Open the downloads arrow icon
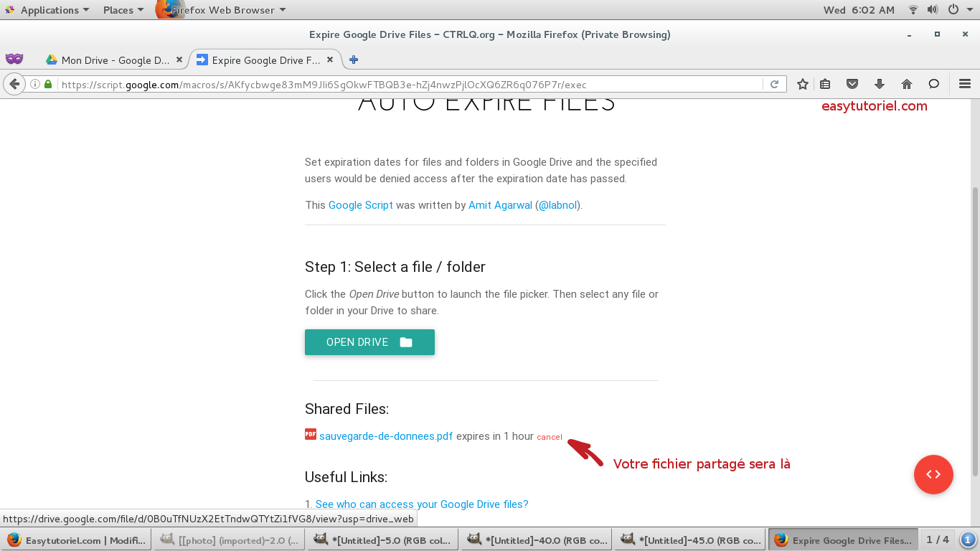 click(880, 84)
